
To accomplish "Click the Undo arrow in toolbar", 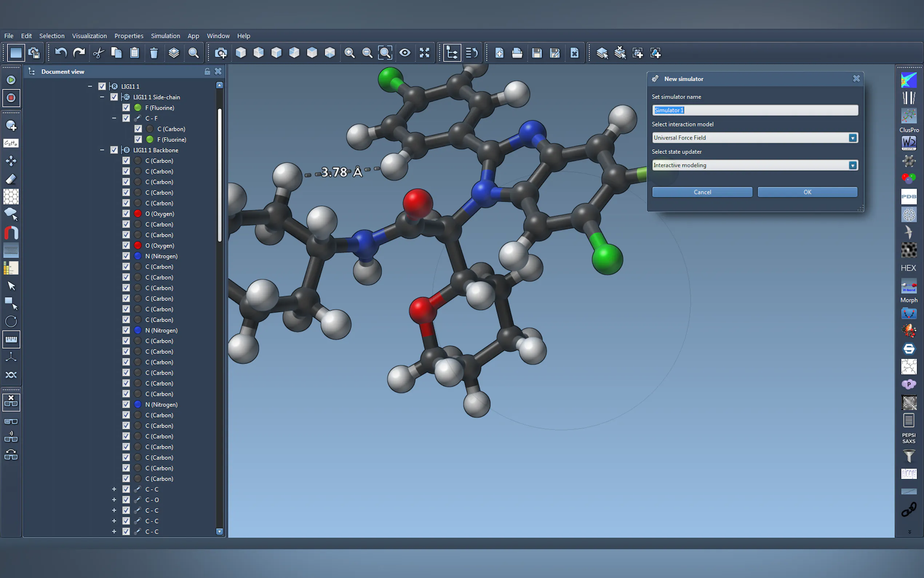I will (61, 53).
